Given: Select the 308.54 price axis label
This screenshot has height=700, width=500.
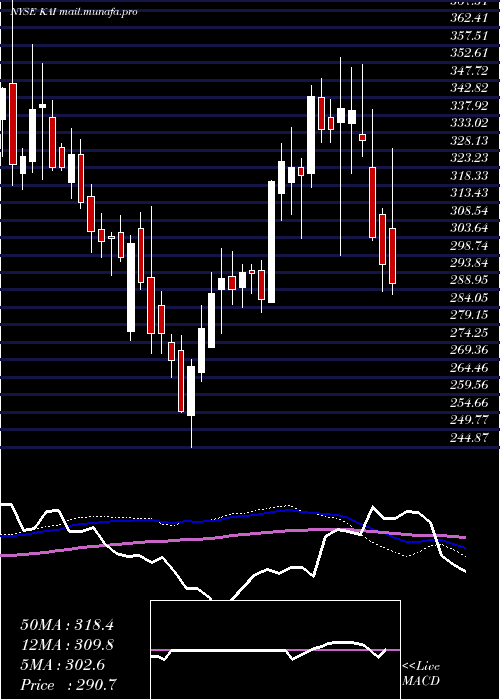Looking at the screenshot, I should (x=469, y=210).
